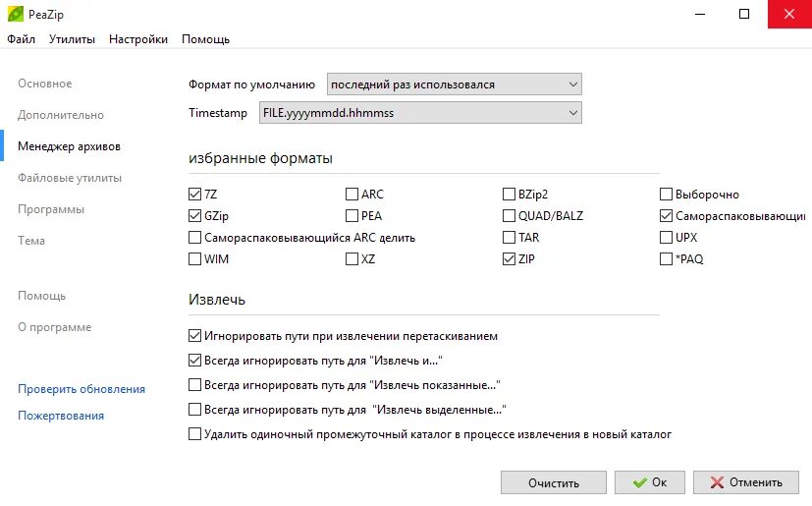Click the Очистить button
The image size is (812, 506).
coord(554,482)
